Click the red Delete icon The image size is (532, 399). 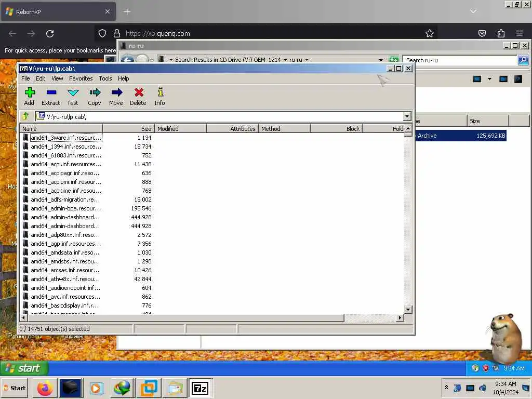pyautogui.click(x=138, y=96)
